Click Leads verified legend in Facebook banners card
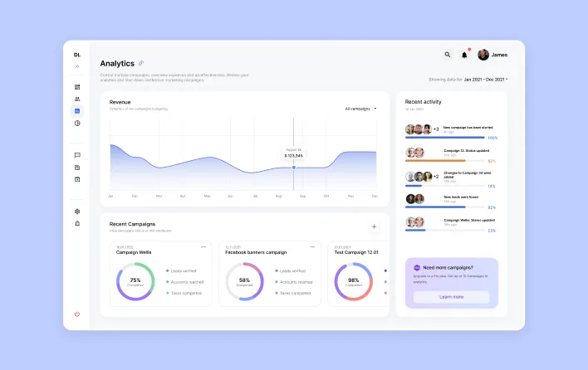 click(290, 270)
